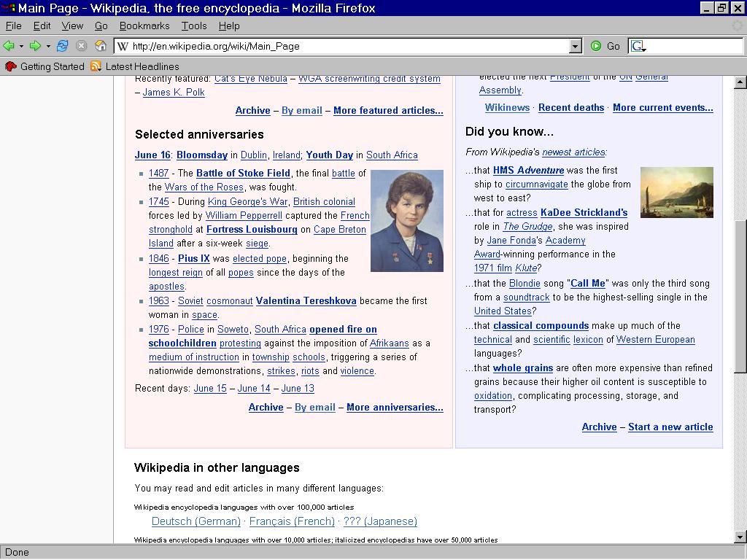The image size is (747, 560).
Task: Open Valentina Tereshkova portrait image
Action: [x=407, y=221]
